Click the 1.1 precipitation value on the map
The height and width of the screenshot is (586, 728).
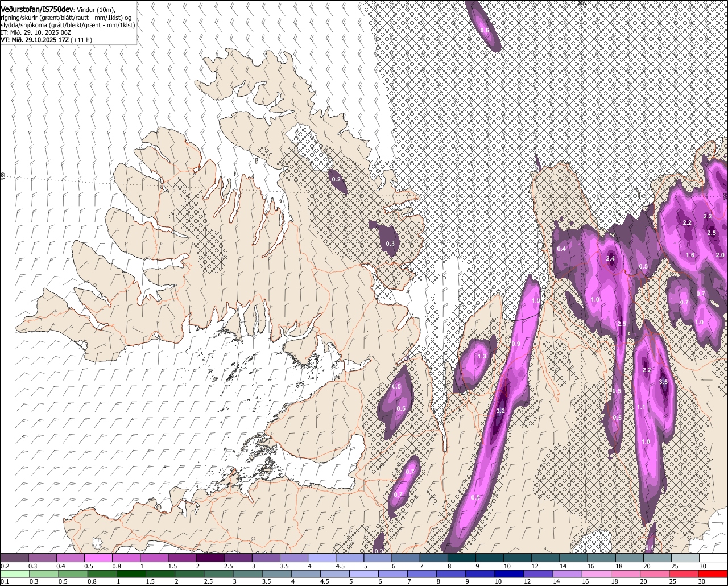pos(641,407)
